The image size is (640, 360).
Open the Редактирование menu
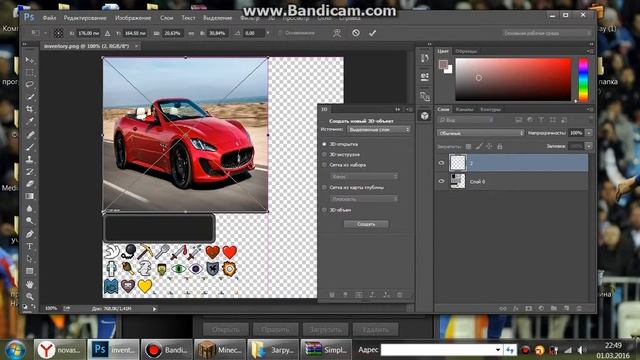point(85,18)
